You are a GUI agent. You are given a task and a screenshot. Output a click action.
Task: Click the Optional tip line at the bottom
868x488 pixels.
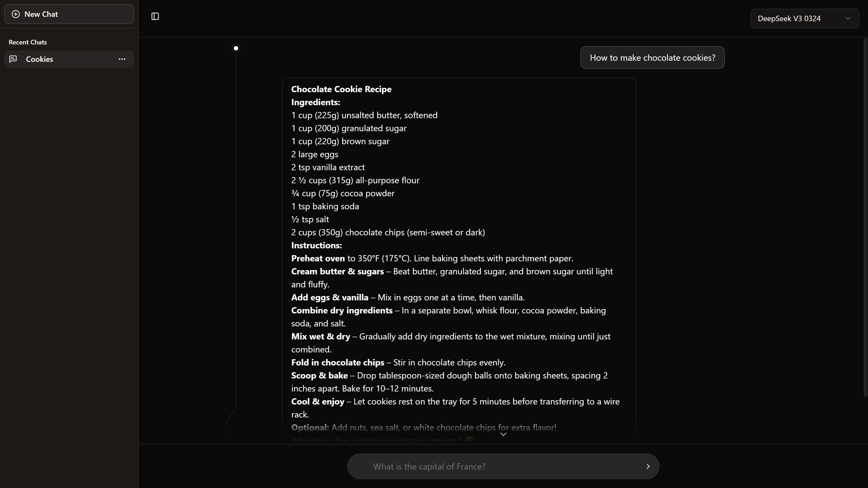pos(423,427)
